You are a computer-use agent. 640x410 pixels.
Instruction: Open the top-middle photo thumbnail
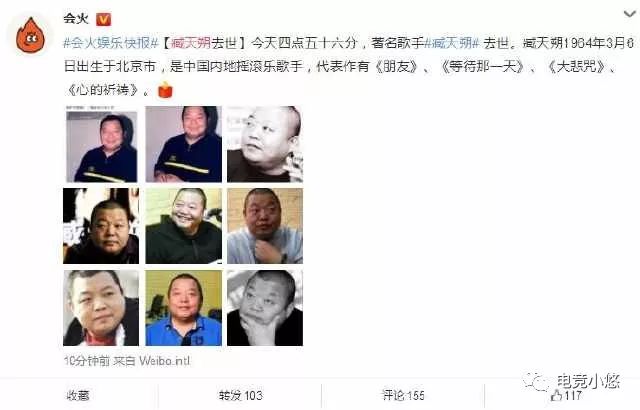point(184,144)
